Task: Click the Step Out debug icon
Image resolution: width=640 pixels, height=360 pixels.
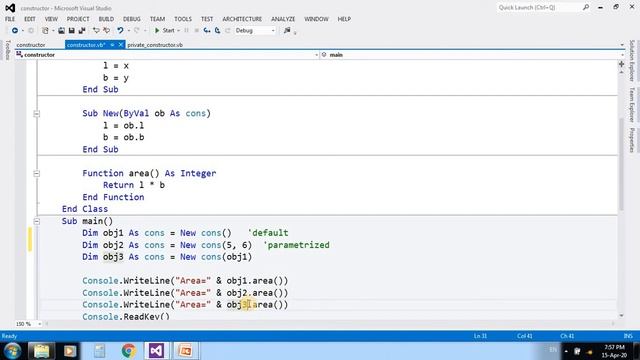Action: click(x=228, y=31)
